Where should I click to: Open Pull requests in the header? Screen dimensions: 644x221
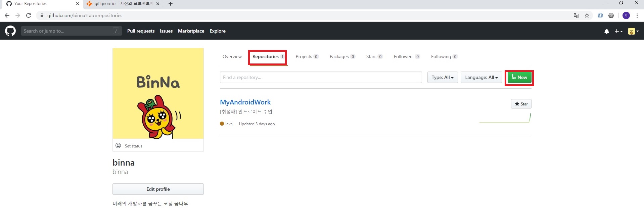click(141, 31)
